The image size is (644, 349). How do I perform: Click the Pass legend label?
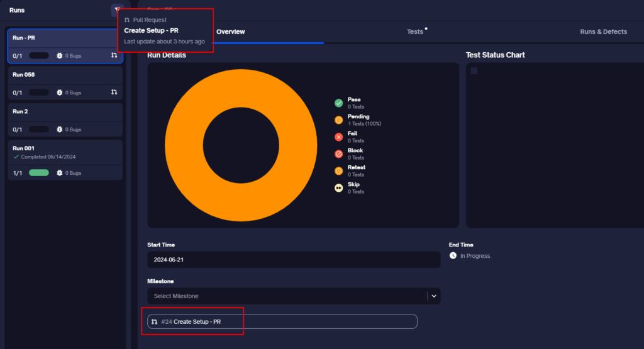(x=354, y=99)
